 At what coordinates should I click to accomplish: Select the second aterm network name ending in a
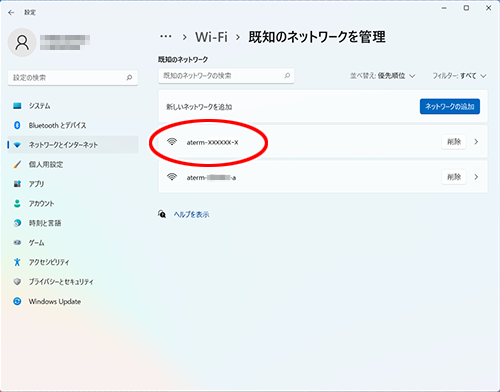tap(211, 177)
